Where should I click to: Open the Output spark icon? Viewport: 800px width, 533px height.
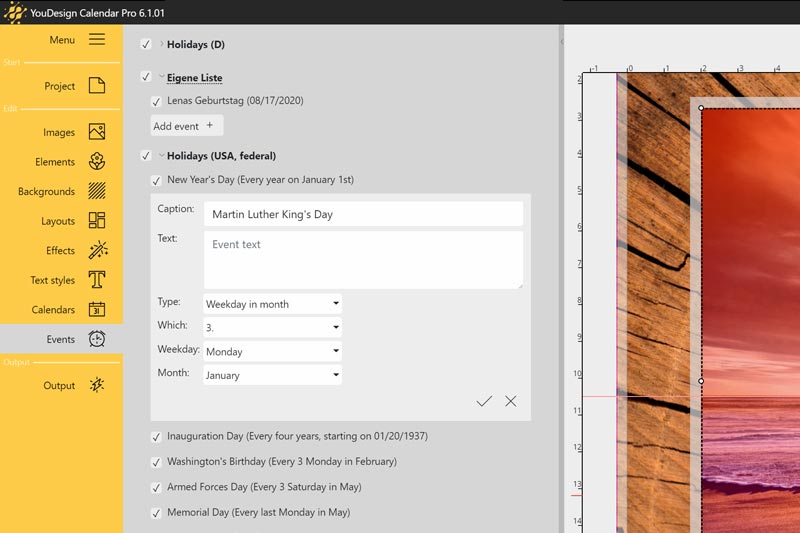[x=97, y=385]
